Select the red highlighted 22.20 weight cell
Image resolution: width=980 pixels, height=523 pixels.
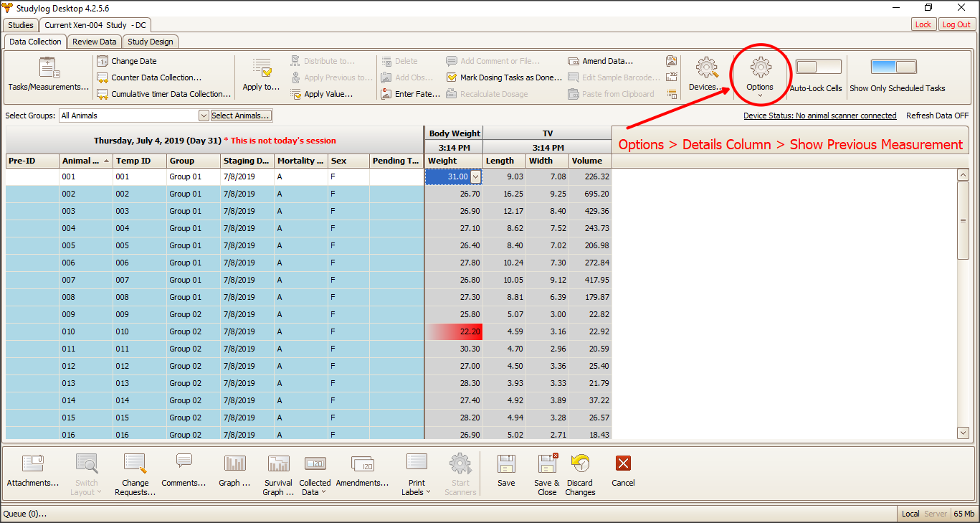point(454,331)
